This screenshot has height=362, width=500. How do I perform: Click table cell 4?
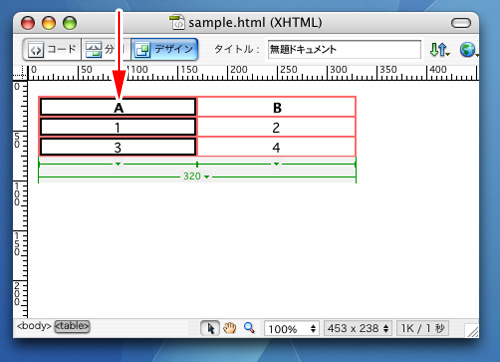[x=277, y=147]
